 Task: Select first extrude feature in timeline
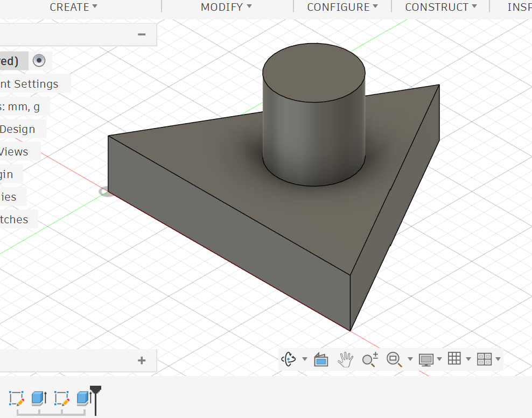point(39,398)
